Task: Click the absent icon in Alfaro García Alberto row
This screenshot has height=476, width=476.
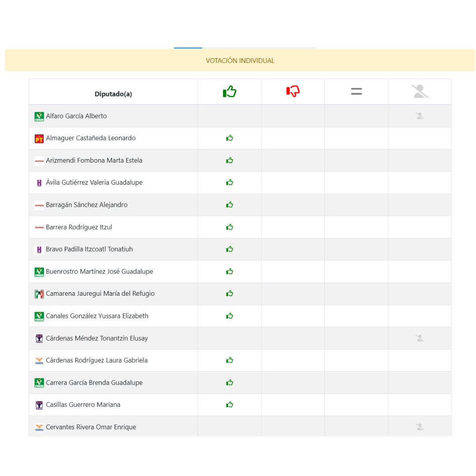Action: pyautogui.click(x=420, y=115)
